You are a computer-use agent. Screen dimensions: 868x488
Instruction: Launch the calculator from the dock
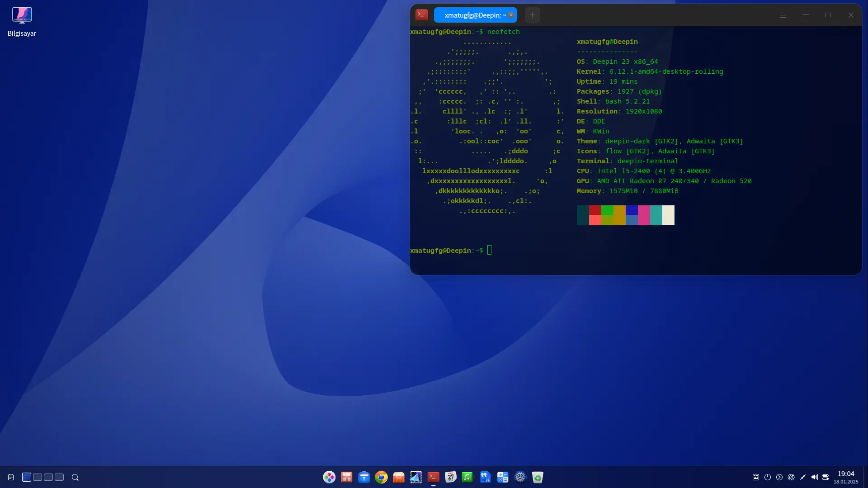click(503, 477)
